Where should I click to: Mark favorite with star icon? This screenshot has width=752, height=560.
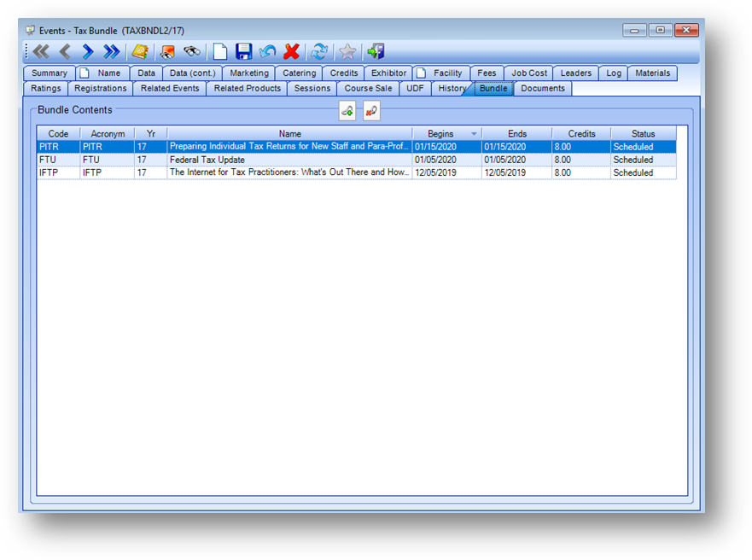347,51
